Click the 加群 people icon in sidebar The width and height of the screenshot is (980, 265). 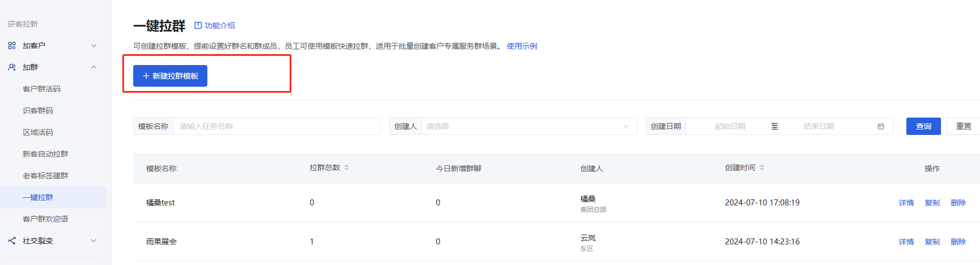tap(12, 67)
